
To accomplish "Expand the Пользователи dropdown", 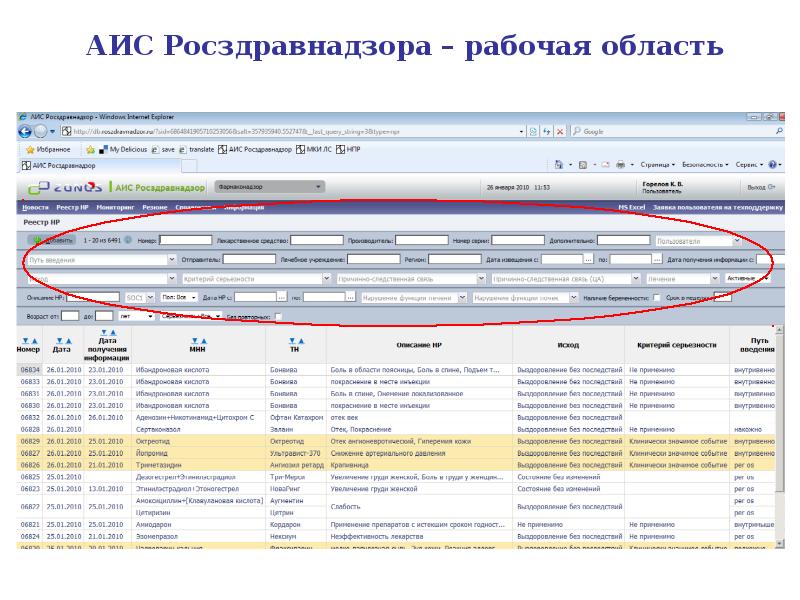I will pos(737,240).
